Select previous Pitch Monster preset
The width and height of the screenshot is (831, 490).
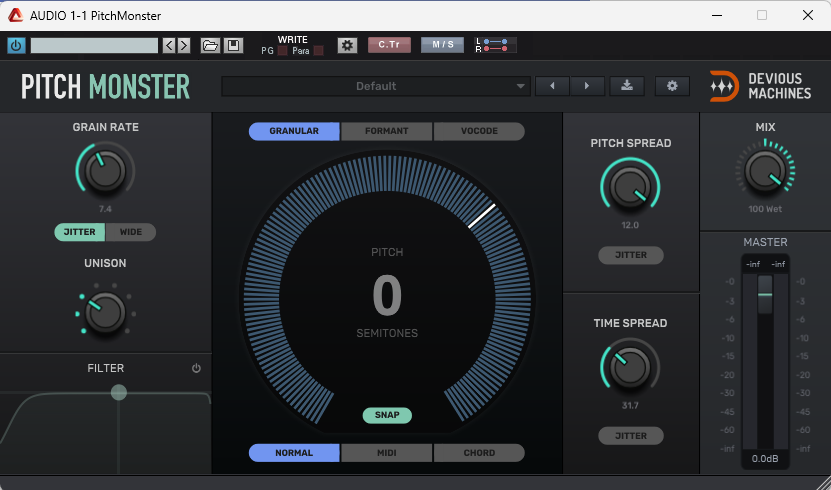tap(552, 86)
